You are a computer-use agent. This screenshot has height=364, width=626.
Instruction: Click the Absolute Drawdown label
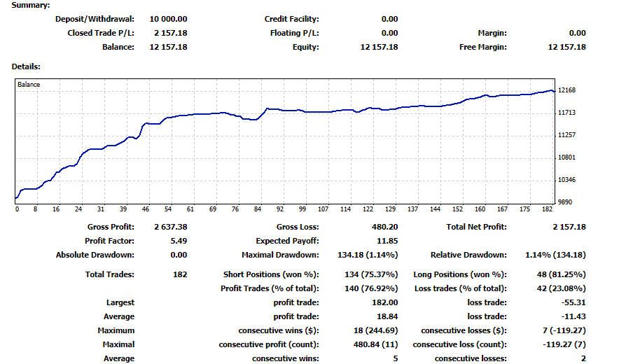95,255
